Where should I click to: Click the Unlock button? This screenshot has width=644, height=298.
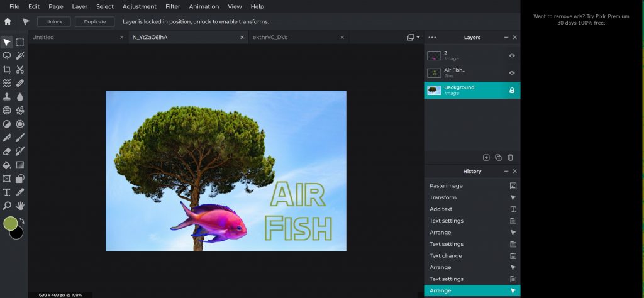coord(54,21)
